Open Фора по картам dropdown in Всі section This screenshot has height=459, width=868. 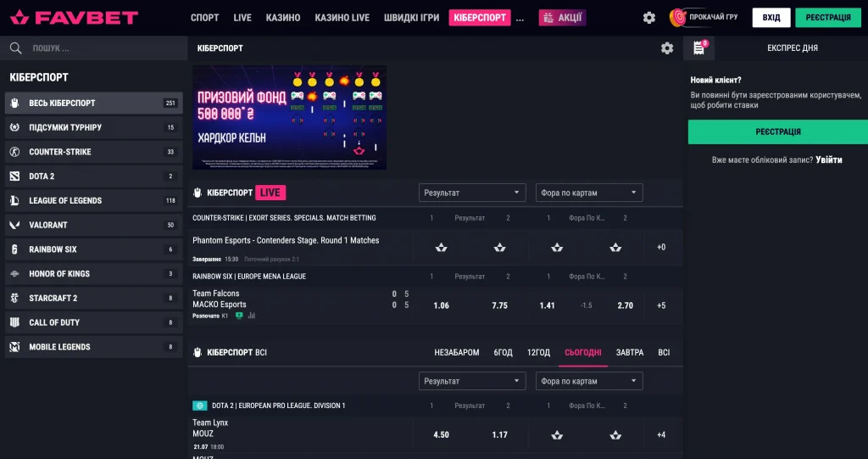point(589,382)
